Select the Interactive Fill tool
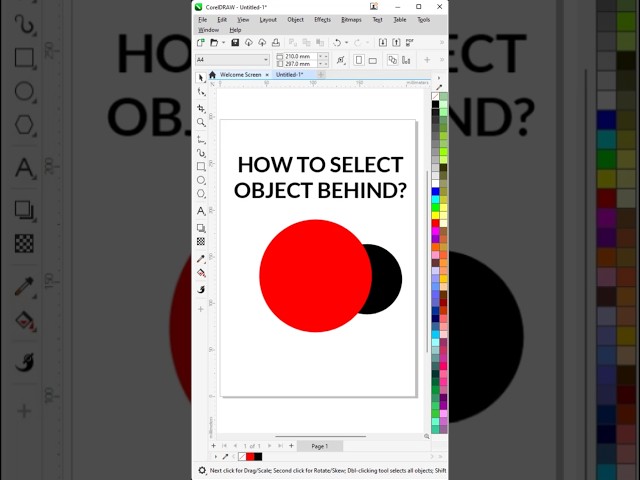 (x=201, y=273)
